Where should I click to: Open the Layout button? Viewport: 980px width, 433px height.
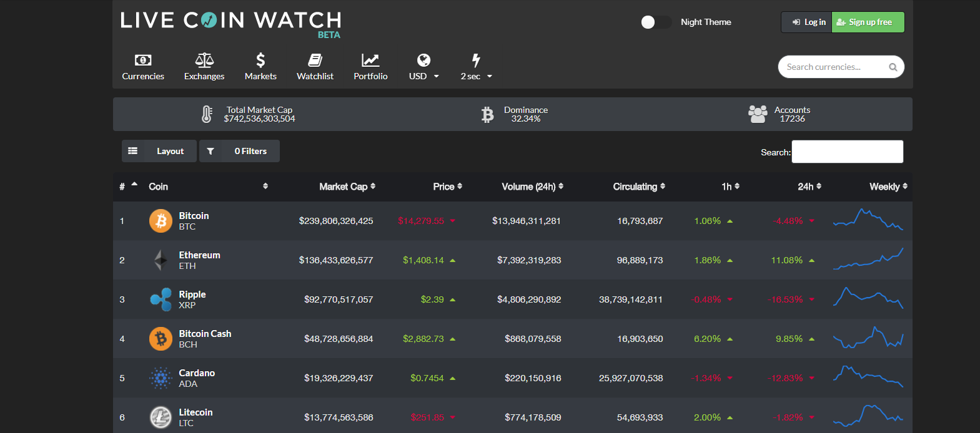(x=159, y=151)
